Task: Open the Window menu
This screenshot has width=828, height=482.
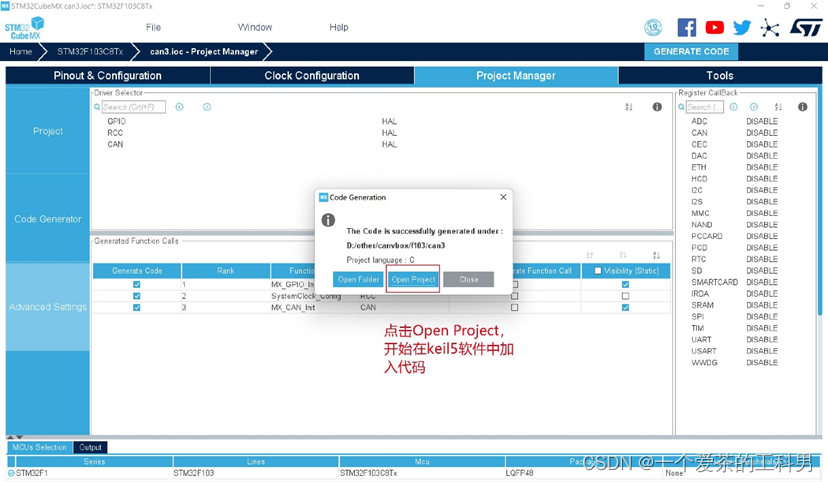Action: pyautogui.click(x=255, y=27)
